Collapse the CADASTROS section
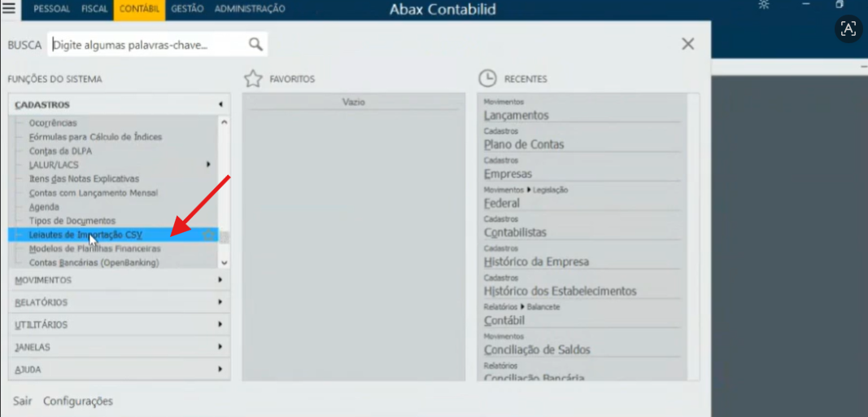Image resolution: width=868 pixels, height=417 pixels. 119,104
